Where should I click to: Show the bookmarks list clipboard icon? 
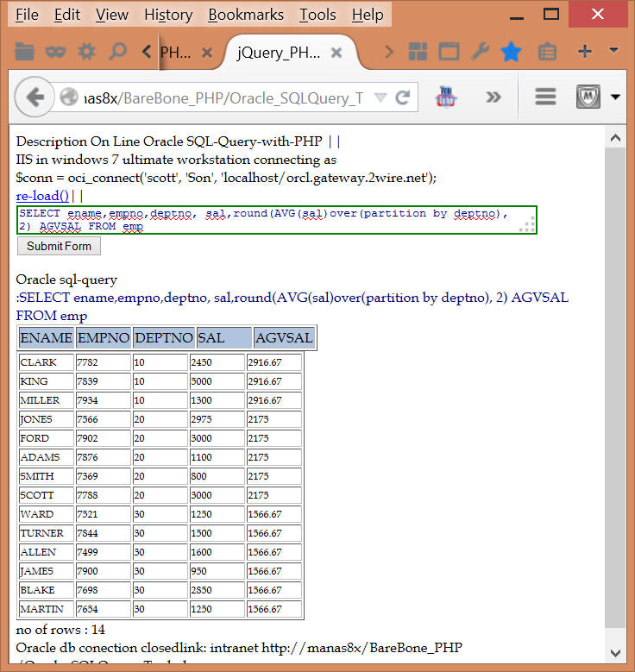(547, 52)
